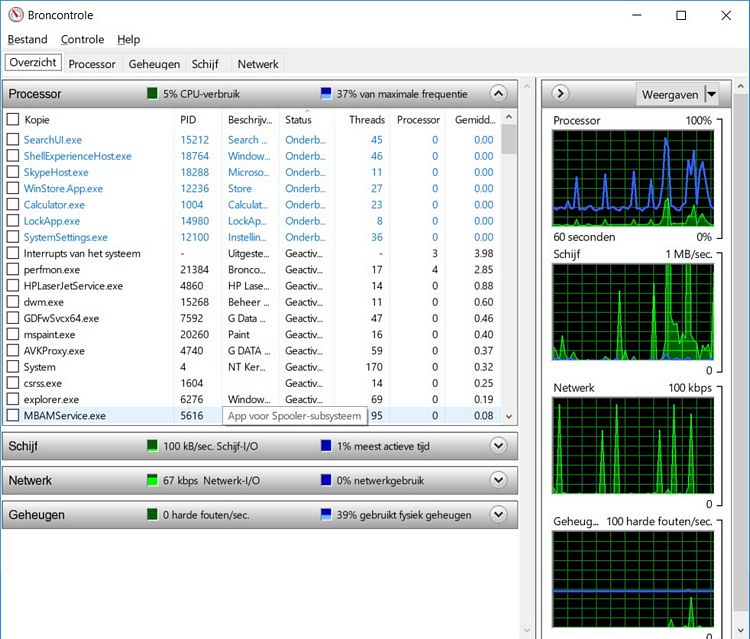Expand the Netwerk section chevron
This screenshot has width=750, height=639.
click(498, 480)
